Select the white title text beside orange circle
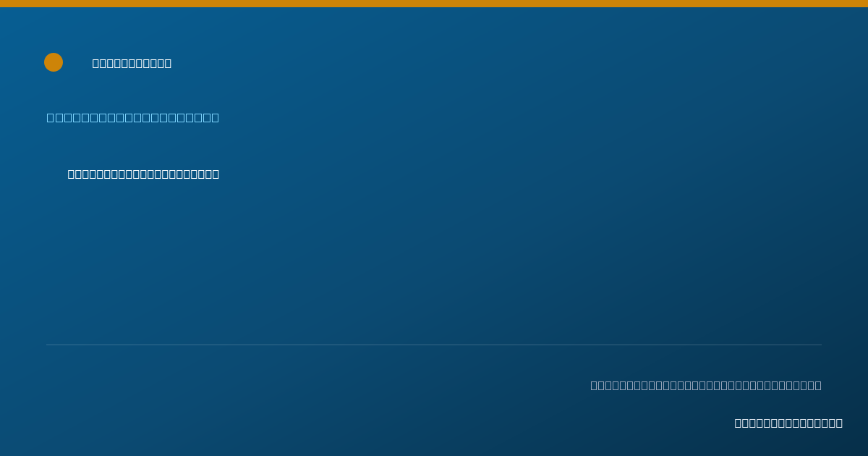Screen dimensions: 868x456 [x=132, y=63]
